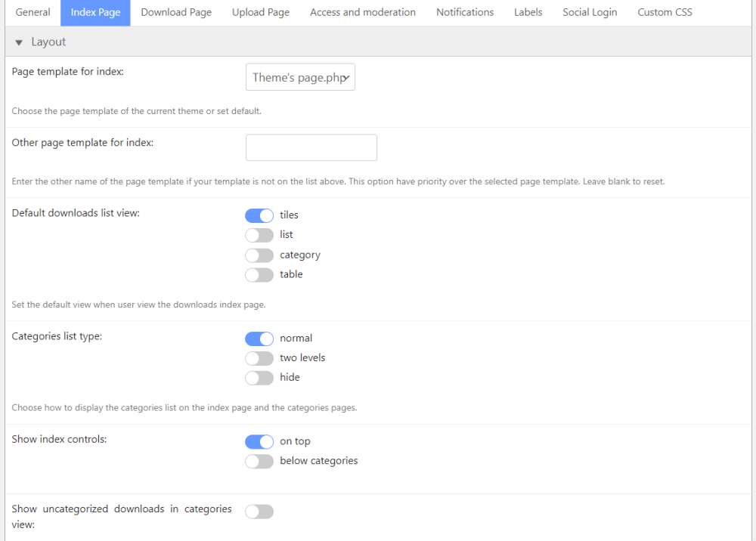
Task: Enable show uncategorized downloads toggle
Action: click(259, 512)
